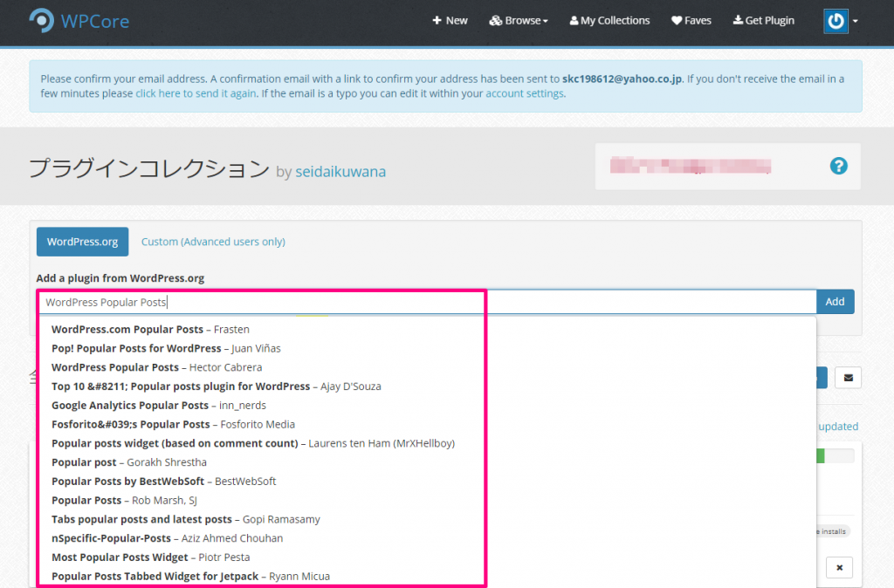Switch to Custom (Advanced users only) tab

pos(213,242)
